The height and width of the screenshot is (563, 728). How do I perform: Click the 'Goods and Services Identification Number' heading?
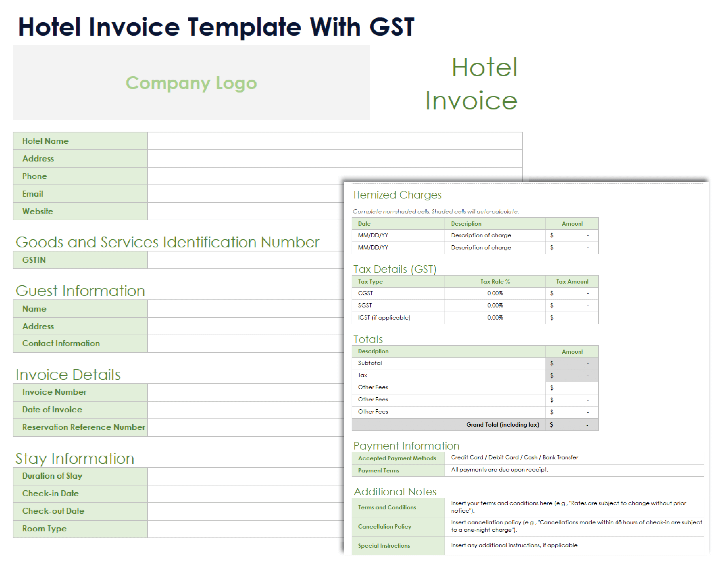(167, 242)
